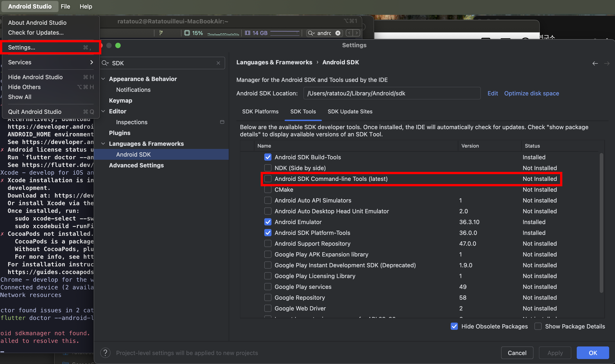Clear the terminal search text 'andrc'

pos(338,33)
